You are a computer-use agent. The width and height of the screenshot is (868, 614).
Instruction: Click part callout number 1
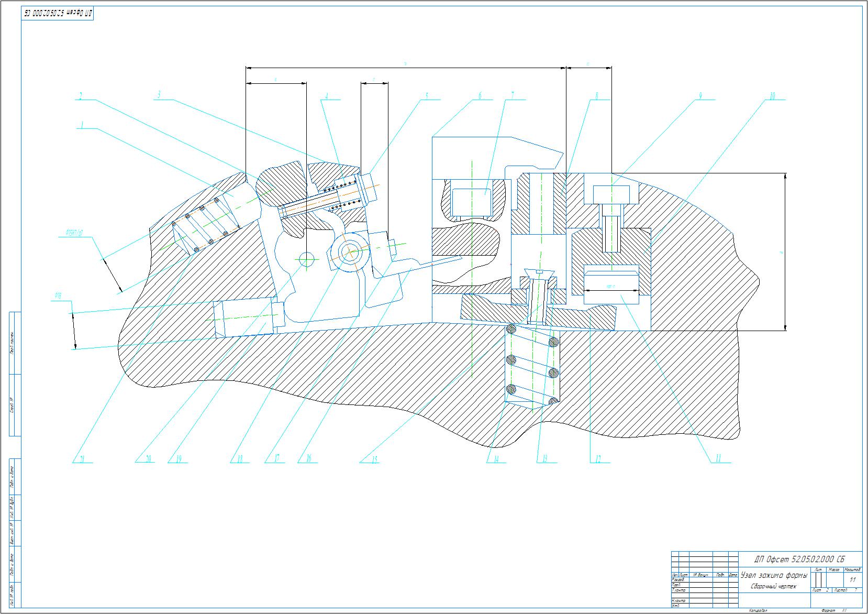(x=81, y=125)
